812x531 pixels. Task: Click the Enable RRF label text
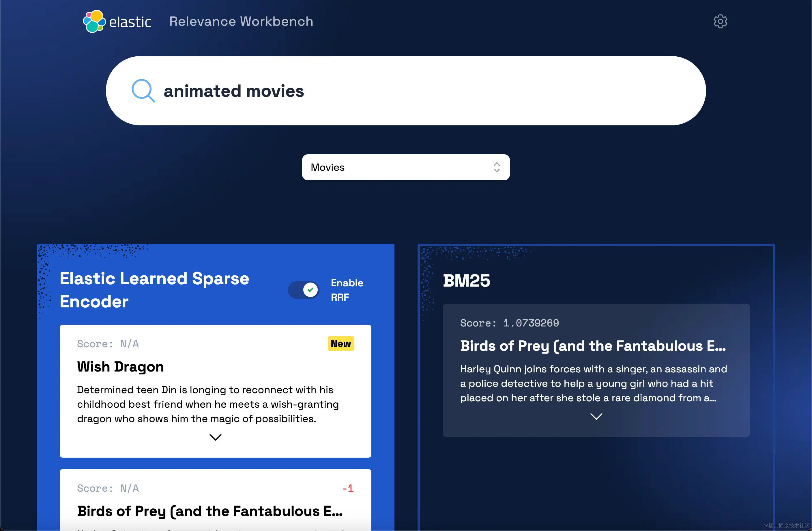pyautogui.click(x=347, y=290)
